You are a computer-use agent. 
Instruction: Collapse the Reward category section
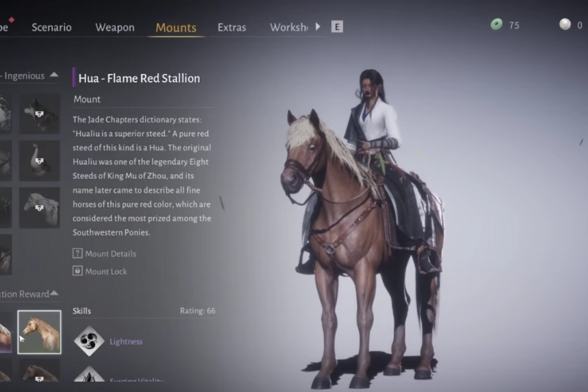click(x=54, y=293)
